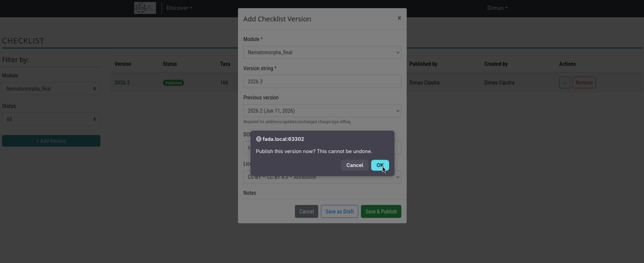Open the License dropdown
The image size is (644, 263).
[x=322, y=177]
